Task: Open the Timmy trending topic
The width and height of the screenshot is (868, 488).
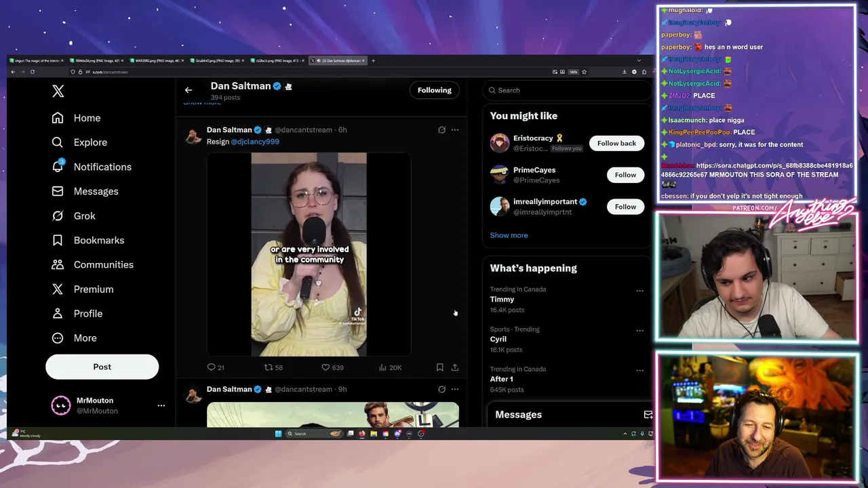Action: (502, 299)
